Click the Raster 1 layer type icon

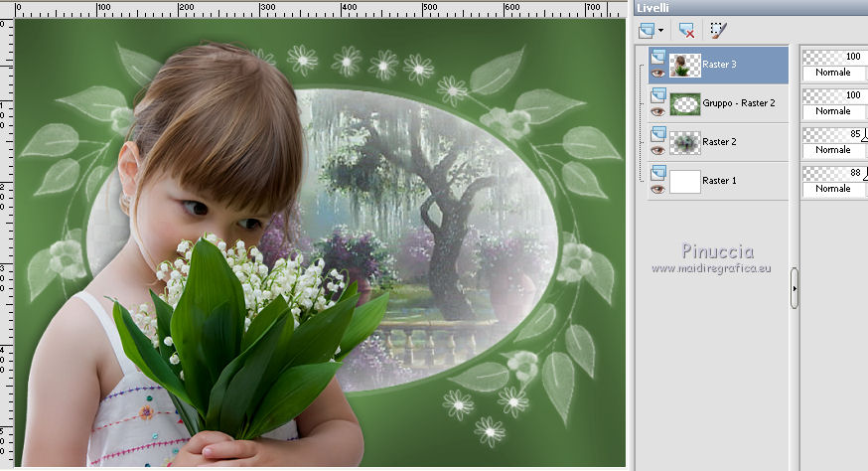[x=658, y=174]
